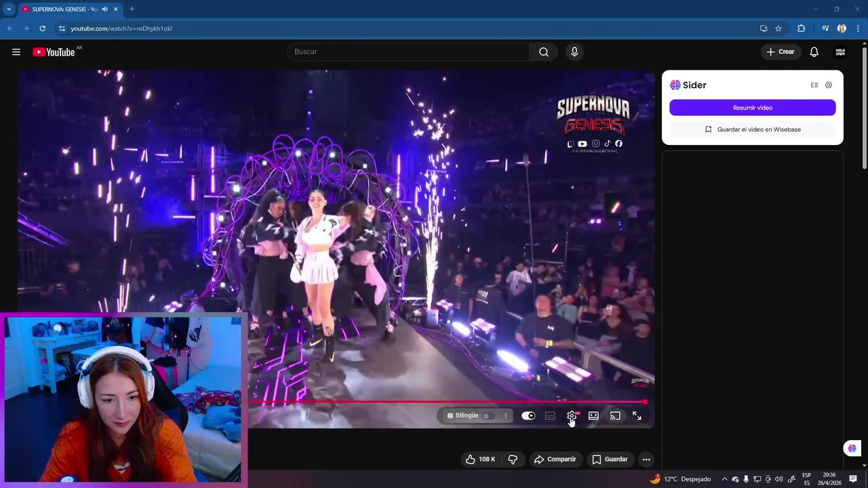
Task: Click the Compartir share button
Action: [x=555, y=459]
